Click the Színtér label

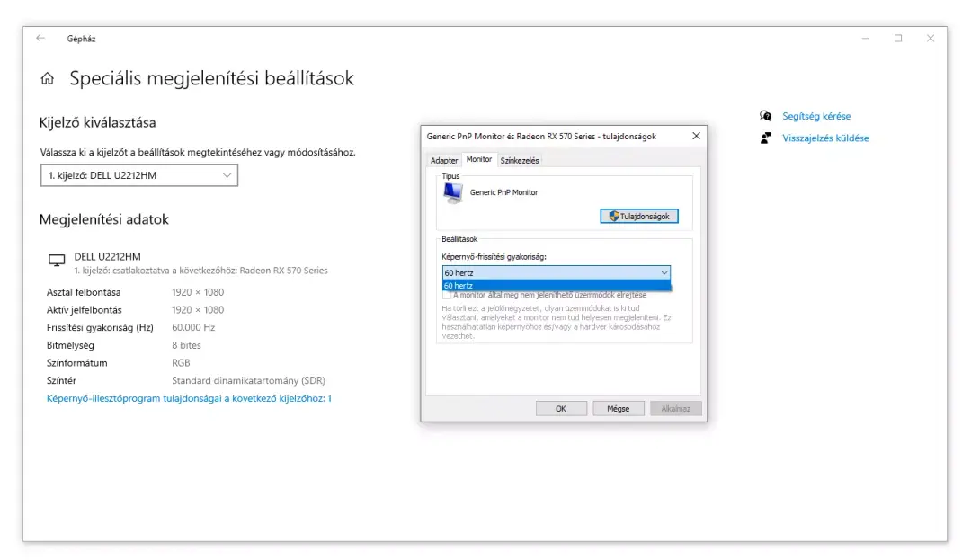tap(61, 380)
